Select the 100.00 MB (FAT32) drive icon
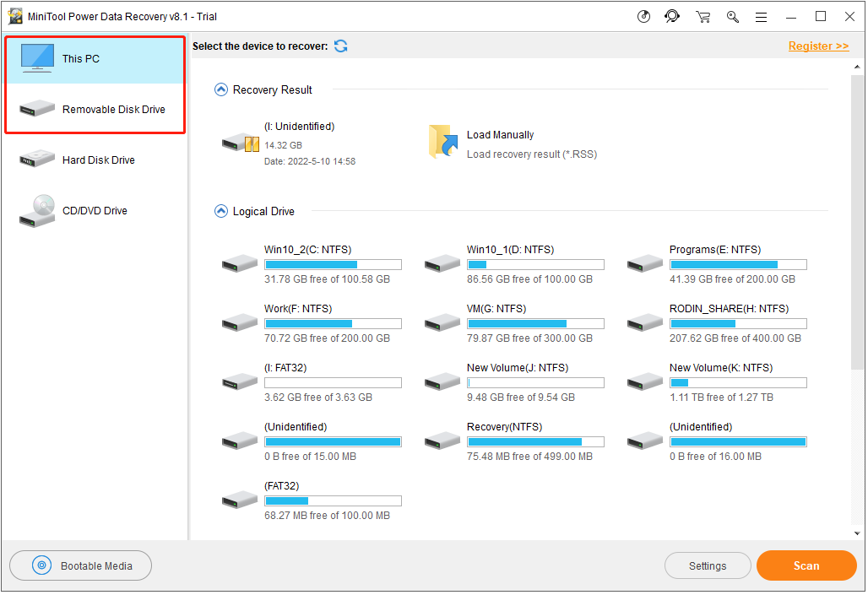The height and width of the screenshot is (595, 868). coord(240,500)
